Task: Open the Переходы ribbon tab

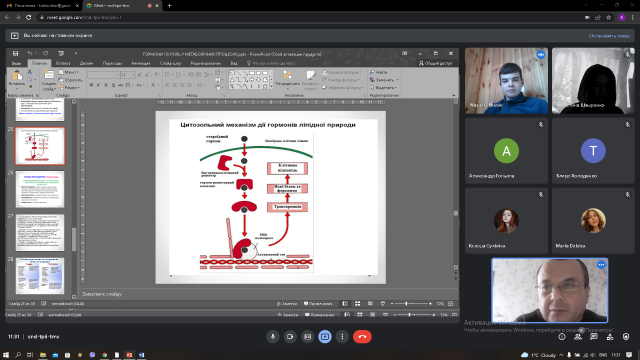Action: (x=112, y=63)
